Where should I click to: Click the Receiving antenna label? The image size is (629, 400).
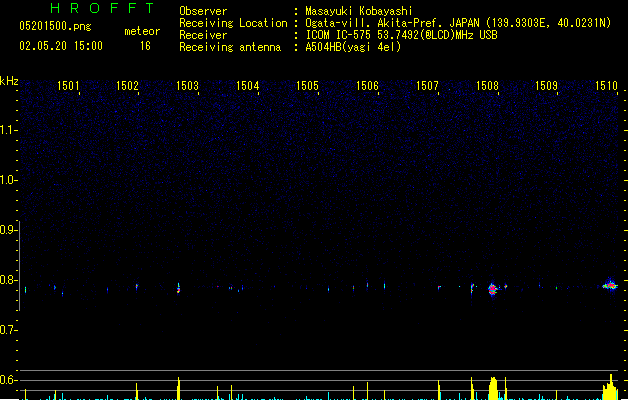[230, 47]
